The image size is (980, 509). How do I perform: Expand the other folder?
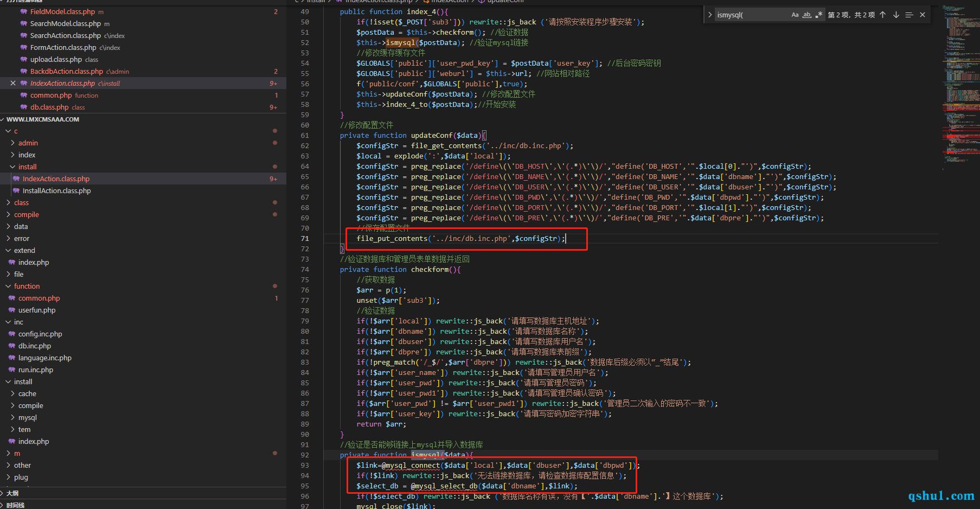(x=8, y=465)
